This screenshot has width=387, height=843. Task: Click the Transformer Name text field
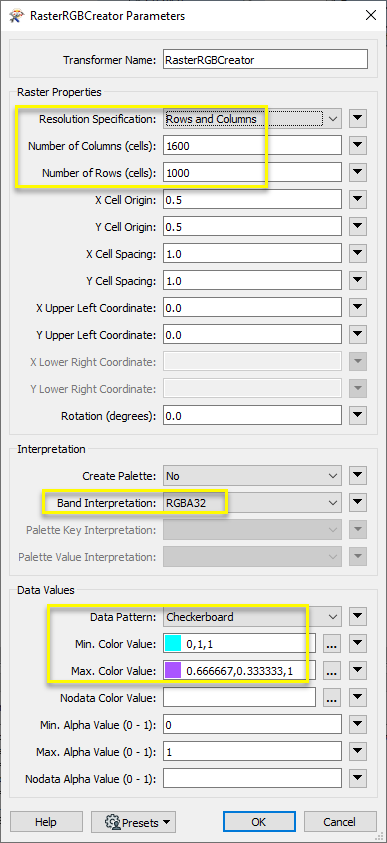point(266,60)
